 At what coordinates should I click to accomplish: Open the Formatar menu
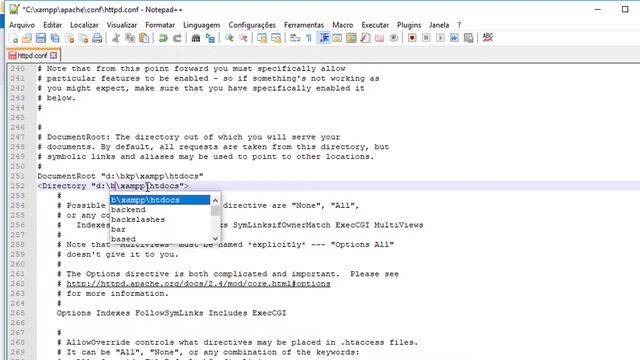pos(160,25)
